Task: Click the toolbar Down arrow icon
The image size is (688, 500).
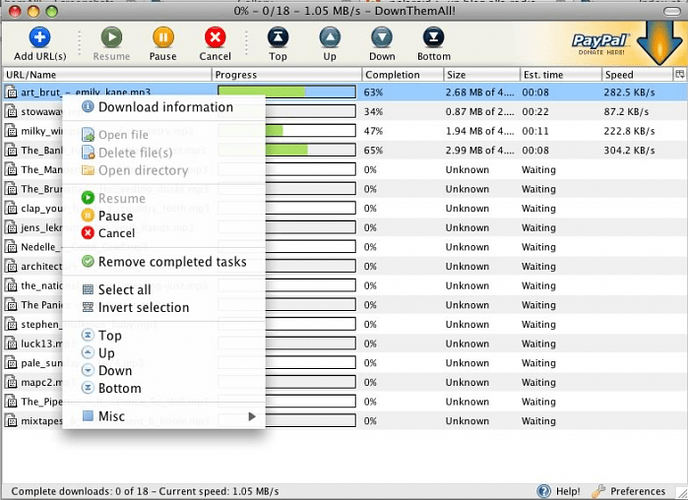Action: coord(382,37)
